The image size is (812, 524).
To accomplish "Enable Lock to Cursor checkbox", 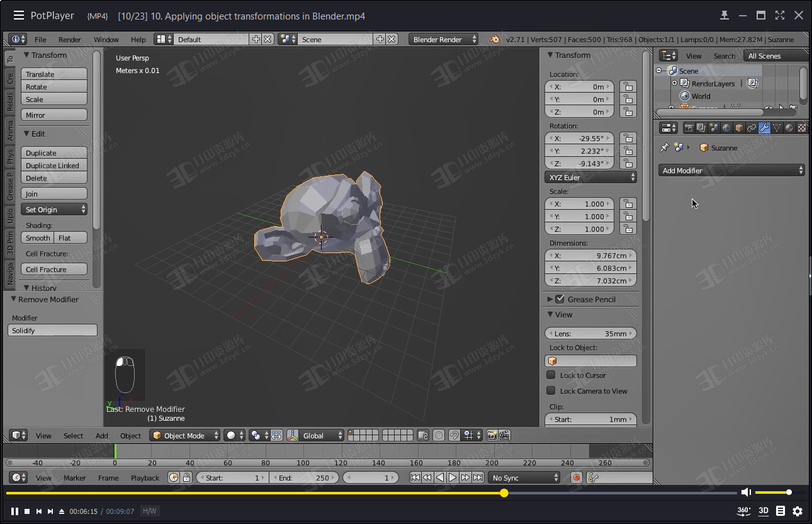I will 551,375.
